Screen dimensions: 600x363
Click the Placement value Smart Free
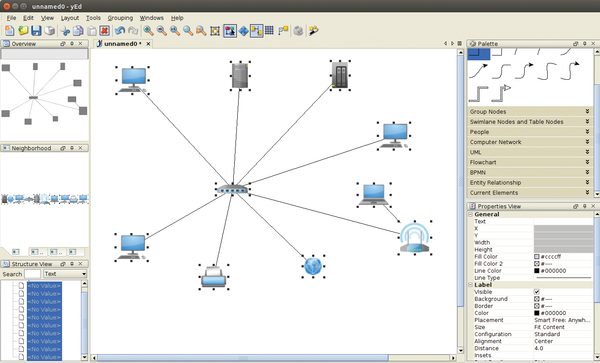tap(563, 320)
